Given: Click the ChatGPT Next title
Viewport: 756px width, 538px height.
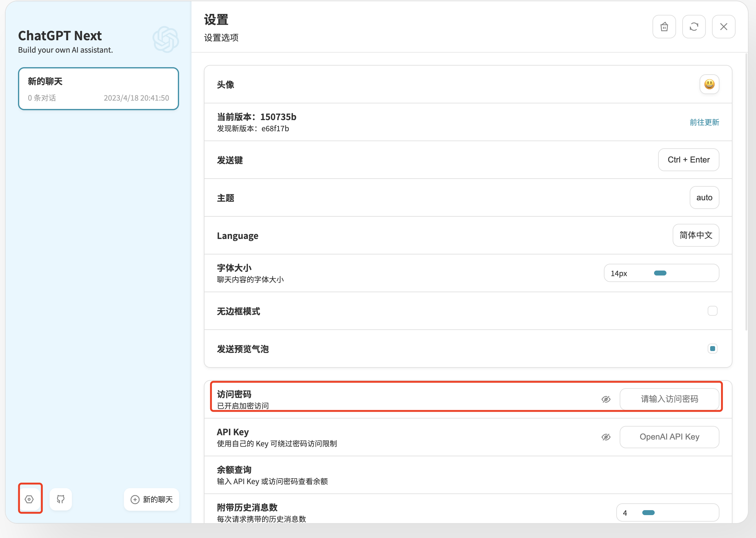Looking at the screenshot, I should pyautogui.click(x=60, y=36).
